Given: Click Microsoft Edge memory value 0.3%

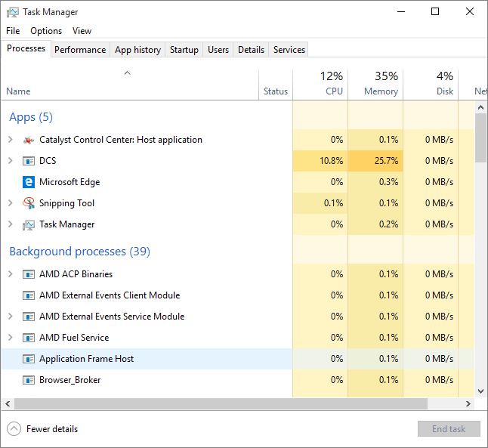Looking at the screenshot, I should tap(388, 182).
